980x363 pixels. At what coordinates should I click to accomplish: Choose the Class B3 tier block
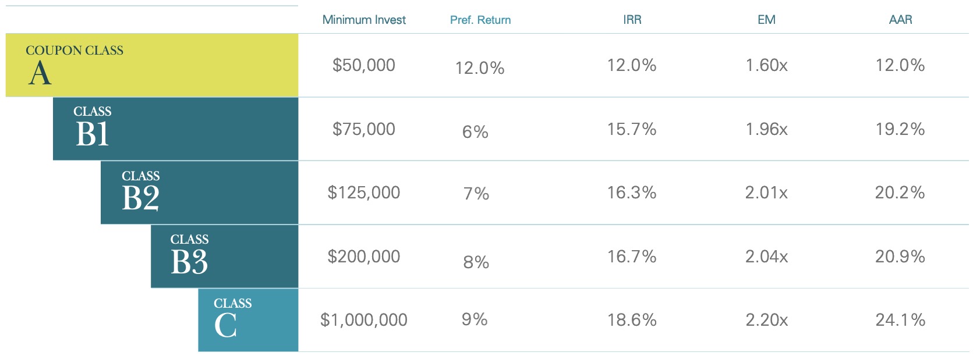[224, 257]
